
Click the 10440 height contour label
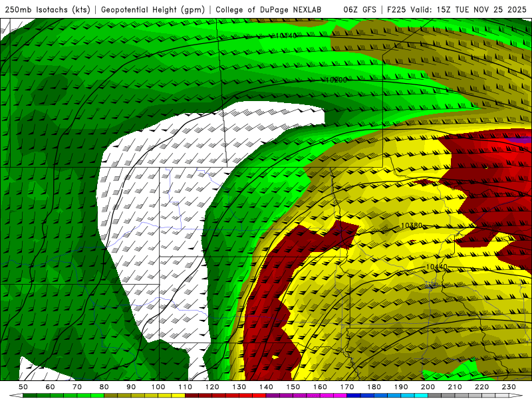coord(436,267)
